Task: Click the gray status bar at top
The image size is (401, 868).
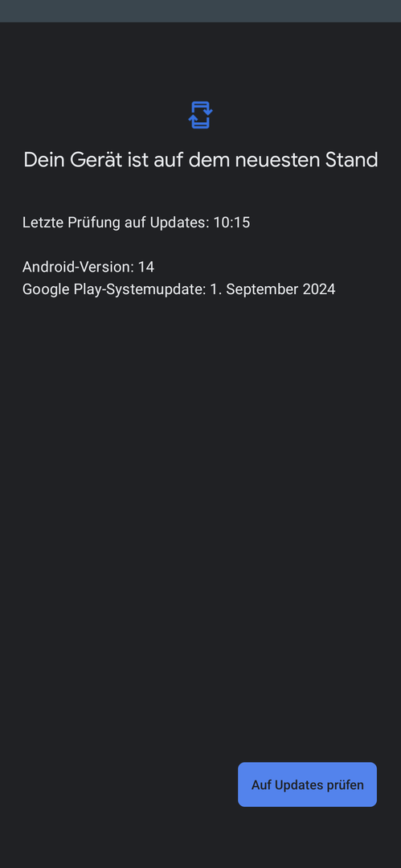Action: click(201, 11)
